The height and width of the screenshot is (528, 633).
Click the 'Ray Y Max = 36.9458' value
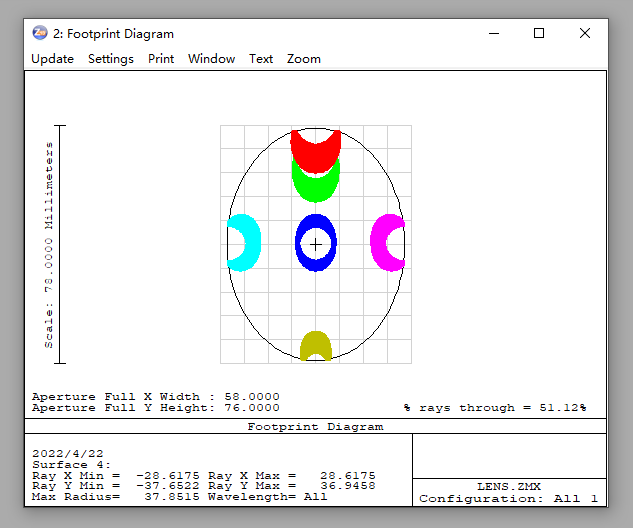292,486
